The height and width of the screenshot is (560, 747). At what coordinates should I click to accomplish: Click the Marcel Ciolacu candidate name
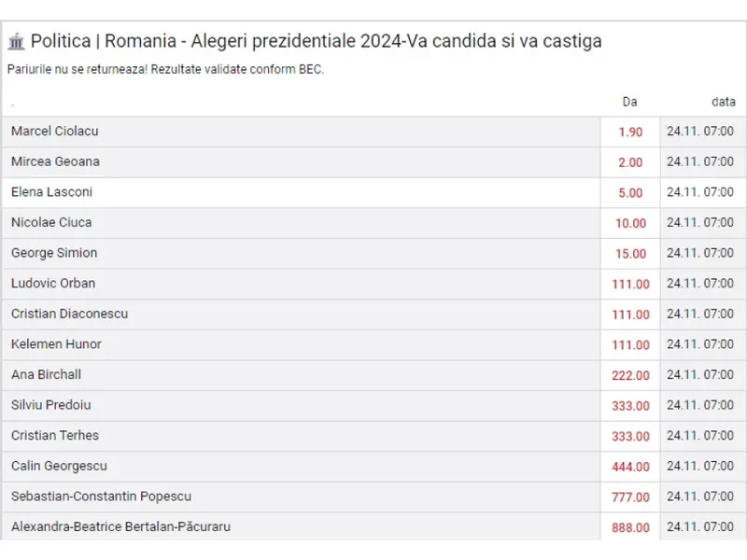[x=55, y=132]
